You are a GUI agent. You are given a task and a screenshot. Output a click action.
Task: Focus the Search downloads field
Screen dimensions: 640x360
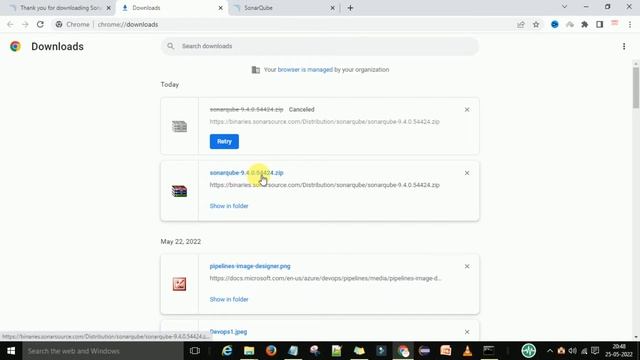pos(320,46)
